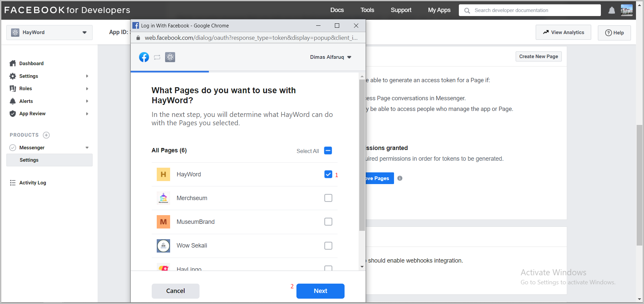Open the My Apps menu

click(x=439, y=10)
